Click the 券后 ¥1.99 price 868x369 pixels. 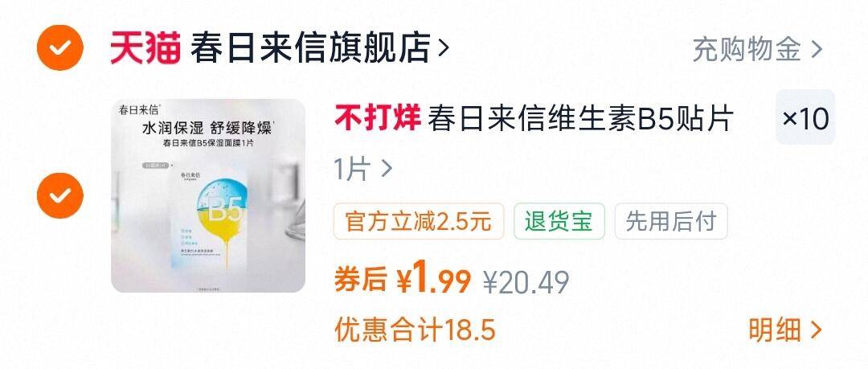coord(402,279)
